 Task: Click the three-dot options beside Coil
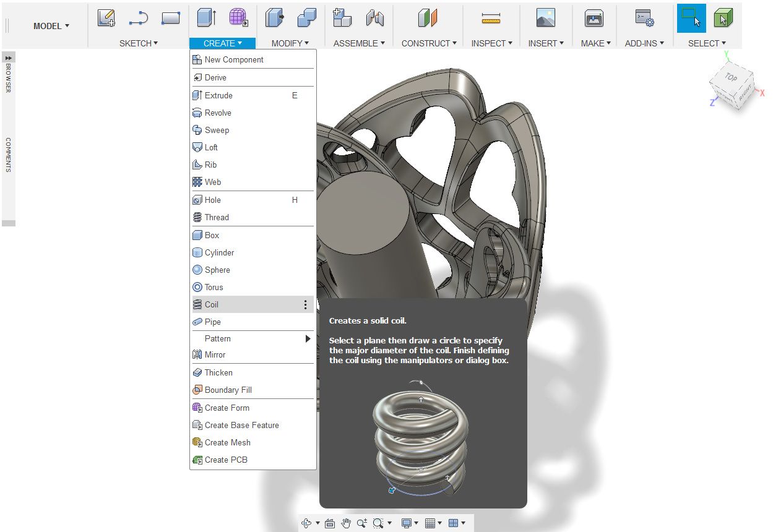click(x=305, y=304)
